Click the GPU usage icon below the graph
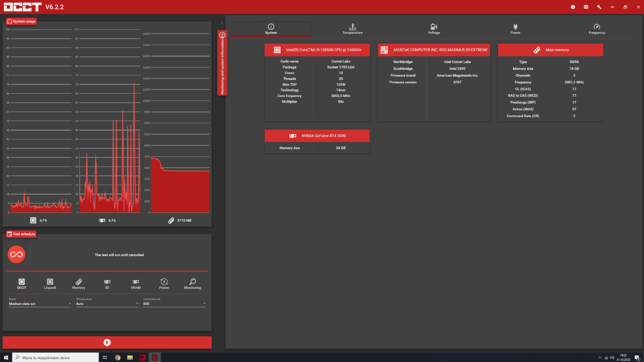This screenshot has width=644, height=362. tap(102, 220)
